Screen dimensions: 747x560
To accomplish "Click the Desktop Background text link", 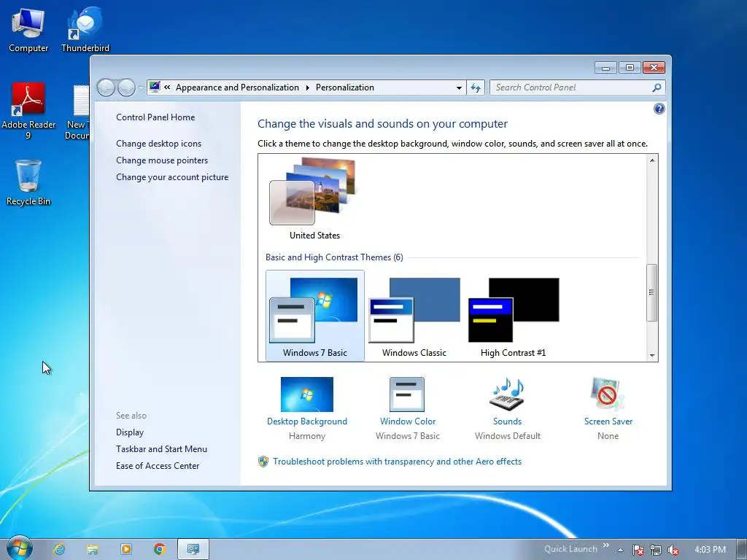I will pos(307,421).
